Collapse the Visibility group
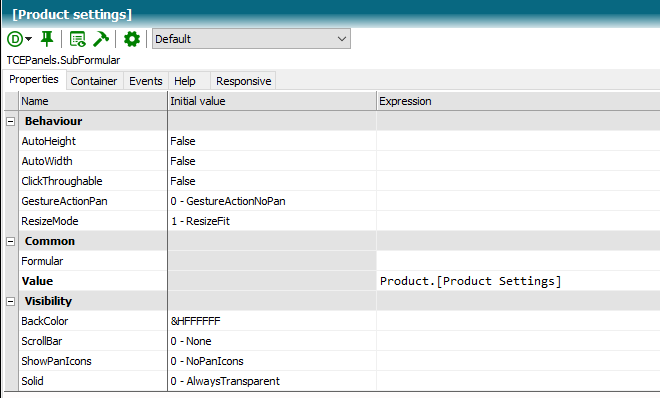Image resolution: width=660 pixels, height=398 pixels. pyautogui.click(x=11, y=302)
